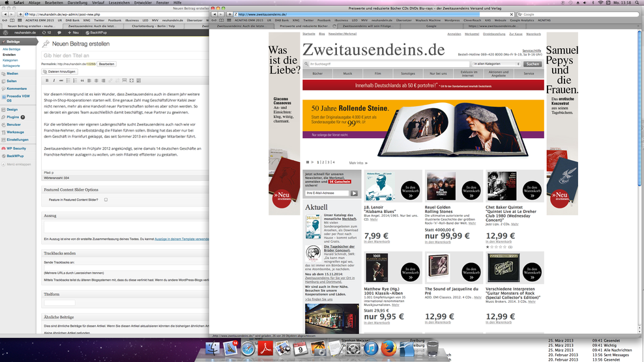Open Adobe Acrobat from the Dock
Viewport: 644px width, 362px height.
click(x=265, y=349)
